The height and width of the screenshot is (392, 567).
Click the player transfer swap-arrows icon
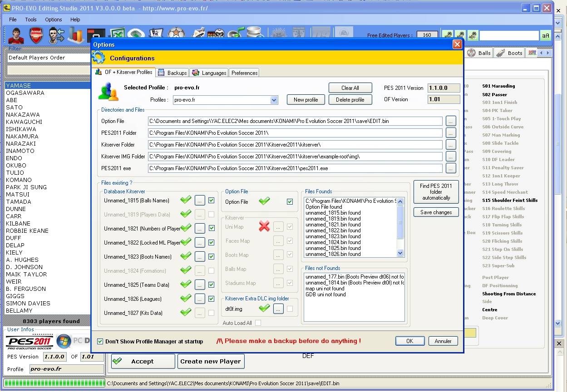[x=55, y=35]
